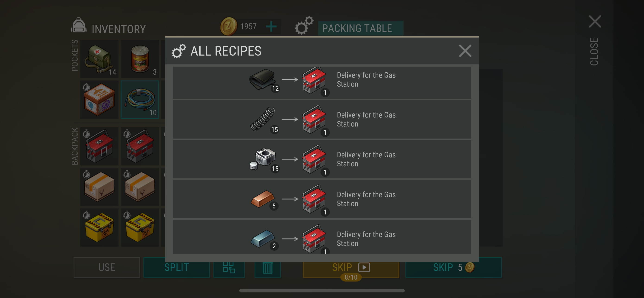The image size is (644, 298).
Task: Select the canned food item
Action: tap(140, 59)
